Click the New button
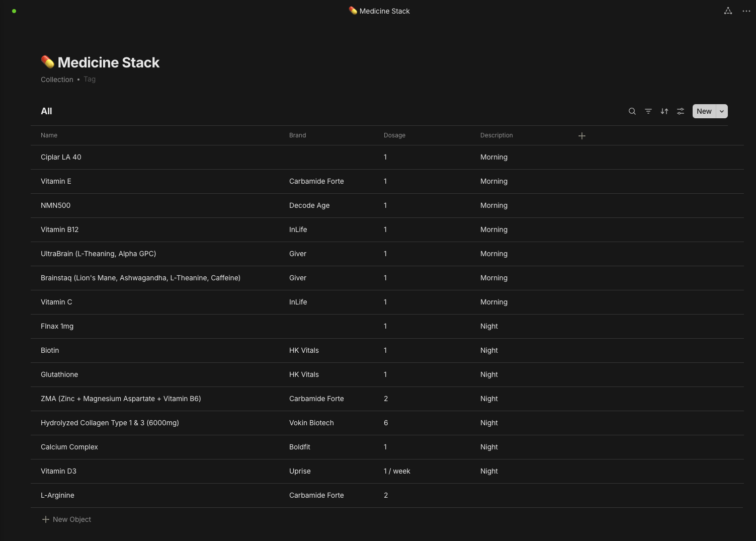 tap(704, 111)
